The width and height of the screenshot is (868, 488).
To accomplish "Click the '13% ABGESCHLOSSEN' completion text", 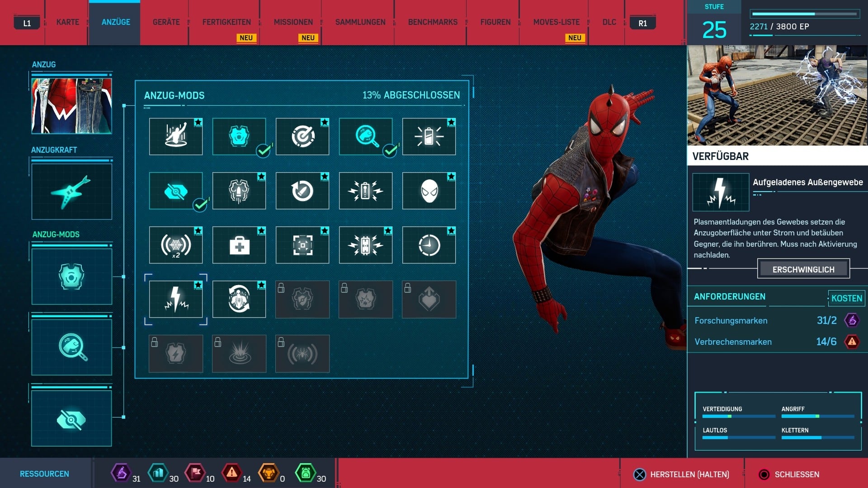I will pyautogui.click(x=411, y=95).
